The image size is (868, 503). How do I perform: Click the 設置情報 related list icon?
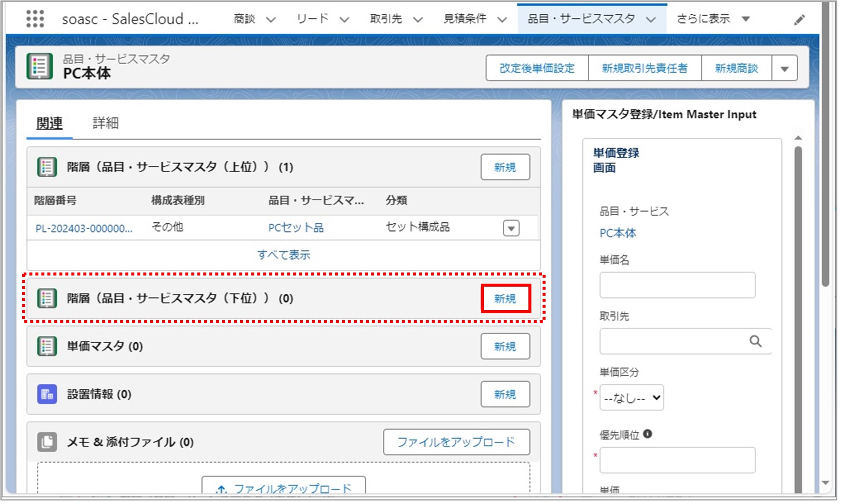[47, 394]
